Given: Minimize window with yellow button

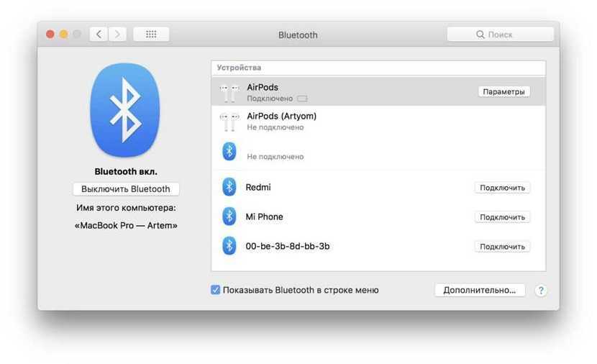Looking at the screenshot, I should click(63, 35).
